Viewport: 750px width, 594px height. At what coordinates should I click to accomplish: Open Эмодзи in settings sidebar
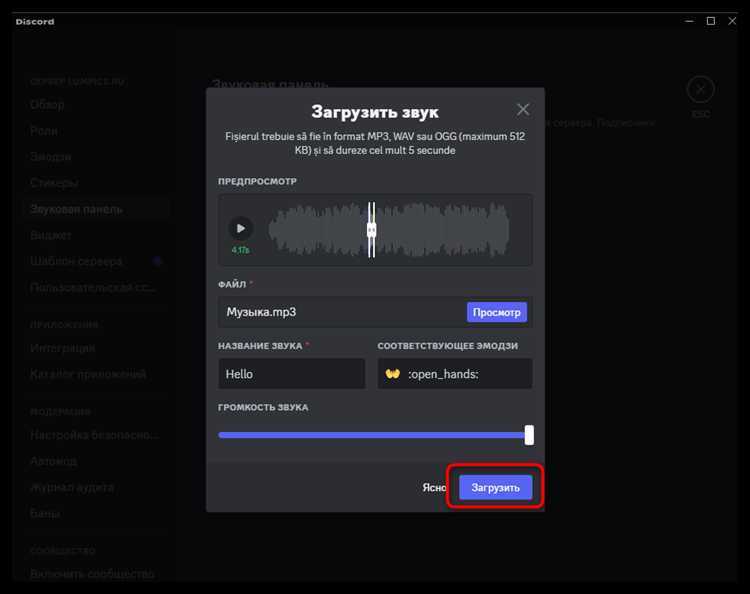click(50, 156)
